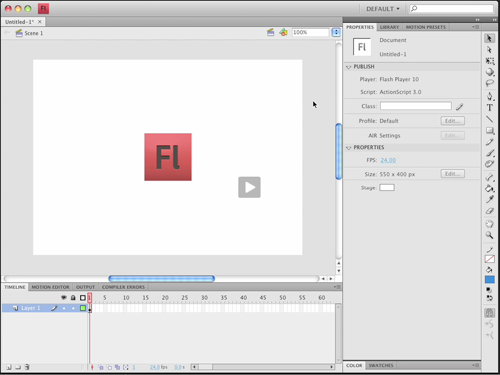The height and width of the screenshot is (375, 500).
Task: Select the Text tool
Action: 489,108
